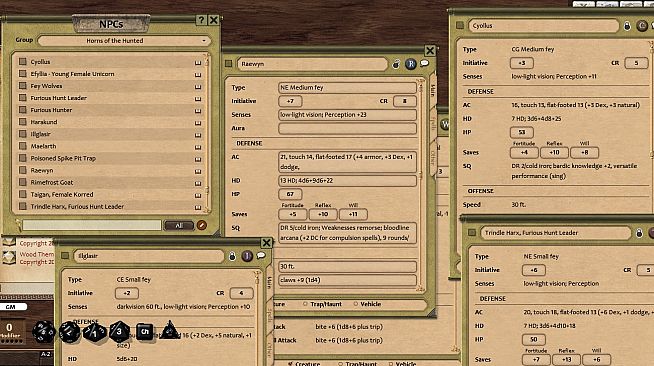This screenshot has width=654, height=366.
Task: Click the I token icon in Illglasir sheet
Action: click(247, 256)
